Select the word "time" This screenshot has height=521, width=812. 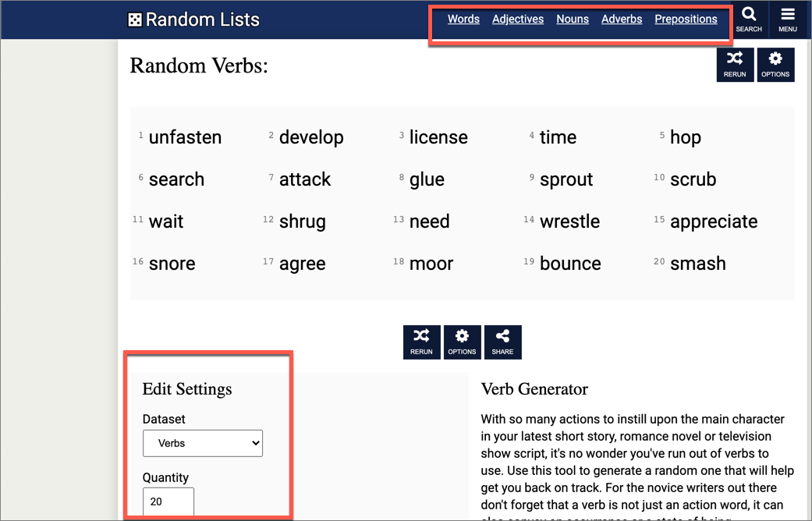click(x=558, y=137)
